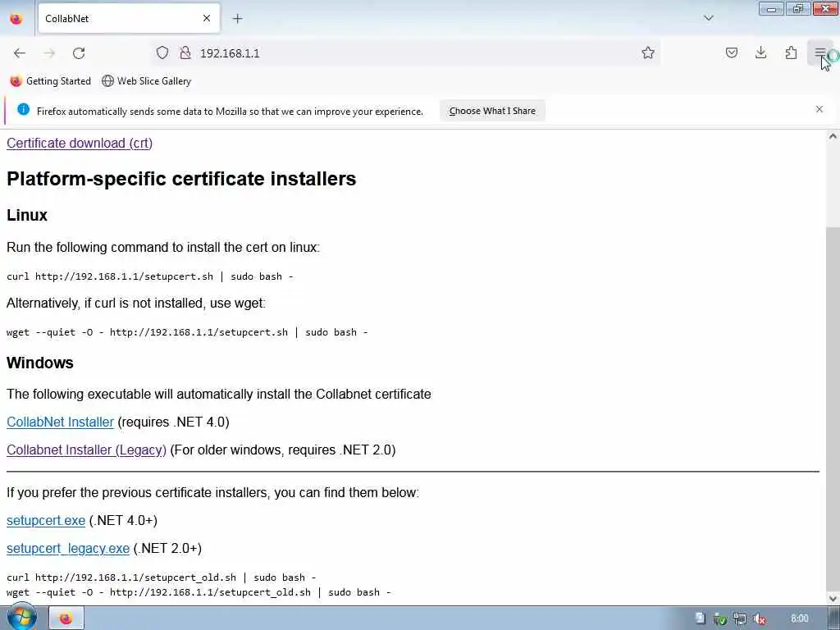Open a new tab with plus
The height and width of the screenshot is (630, 840).
point(237,19)
